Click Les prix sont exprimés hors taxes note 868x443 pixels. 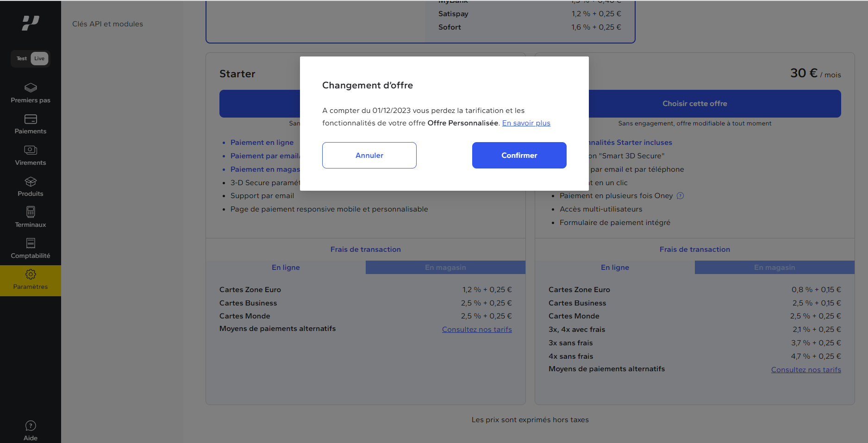tap(530, 420)
